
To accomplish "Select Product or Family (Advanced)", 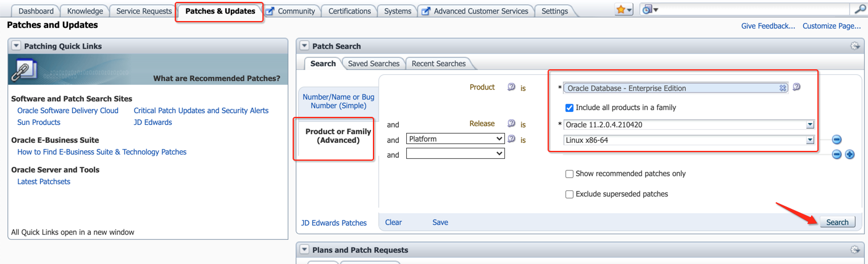I will tap(338, 136).
